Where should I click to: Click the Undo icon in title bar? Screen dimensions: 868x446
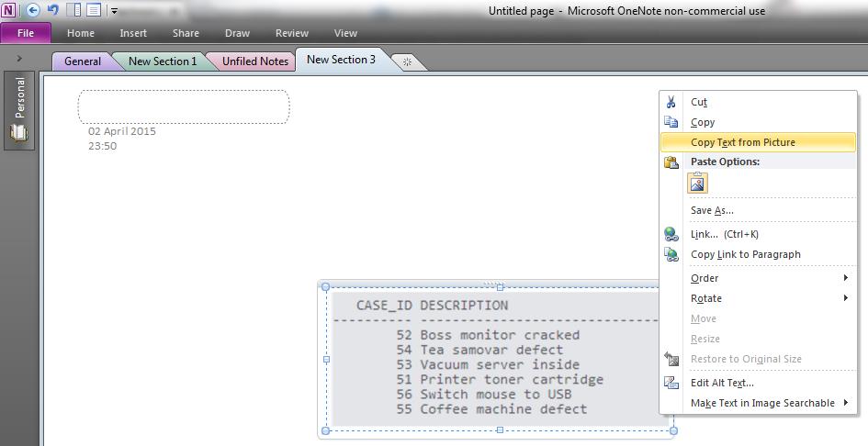pyautogui.click(x=52, y=10)
